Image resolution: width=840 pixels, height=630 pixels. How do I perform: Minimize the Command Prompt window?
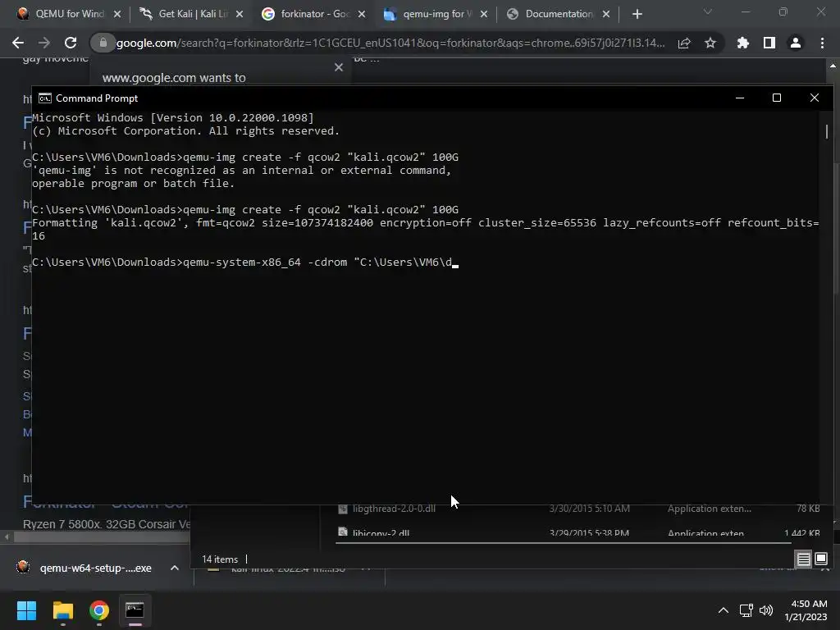740,98
